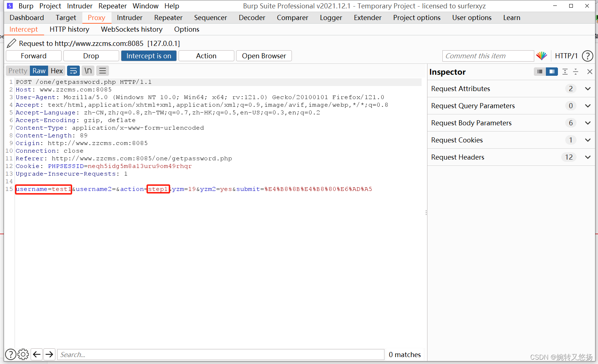Open the Help menu
This screenshot has width=598, height=364.
pos(172,6)
